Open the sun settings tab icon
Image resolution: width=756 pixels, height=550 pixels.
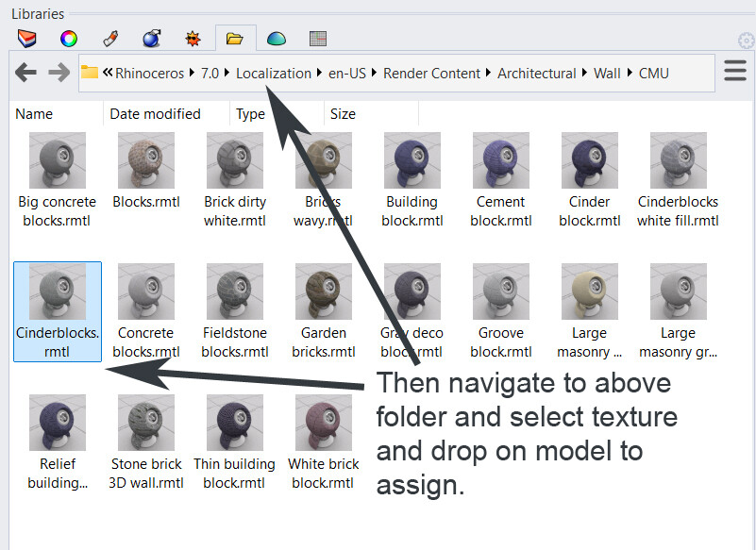point(193,39)
